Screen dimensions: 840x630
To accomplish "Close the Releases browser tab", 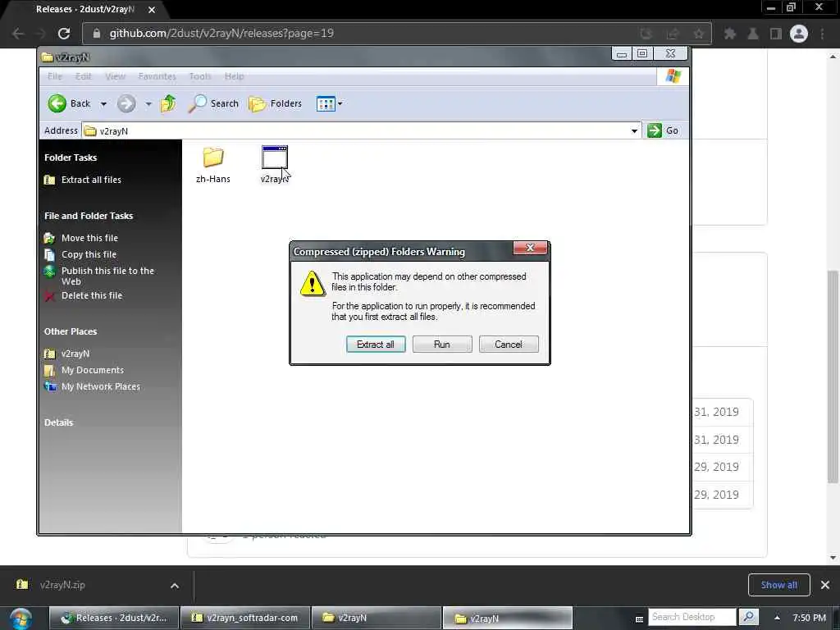I will pos(152,10).
